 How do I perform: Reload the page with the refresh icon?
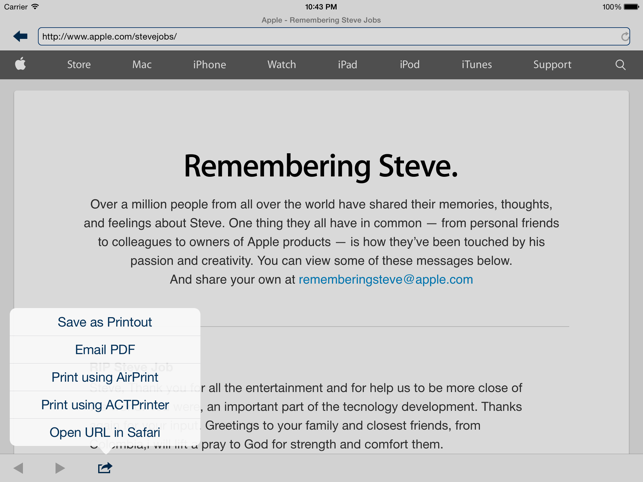click(x=624, y=37)
